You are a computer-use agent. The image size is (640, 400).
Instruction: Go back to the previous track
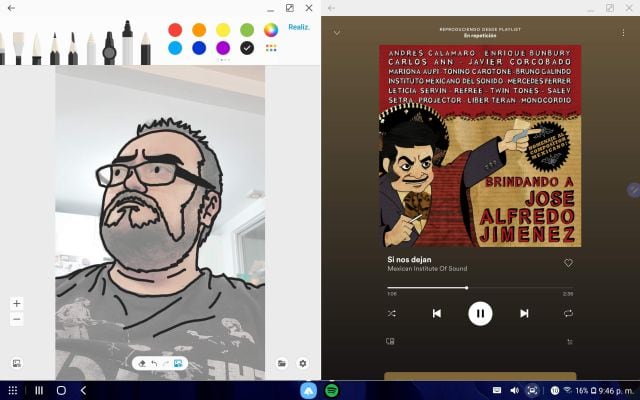click(x=436, y=313)
